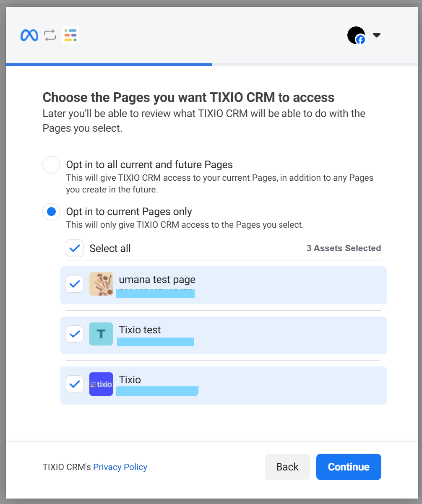This screenshot has height=504, width=422.
Task: Open TIXIO CRM's Privacy Policy link
Action: [120, 467]
